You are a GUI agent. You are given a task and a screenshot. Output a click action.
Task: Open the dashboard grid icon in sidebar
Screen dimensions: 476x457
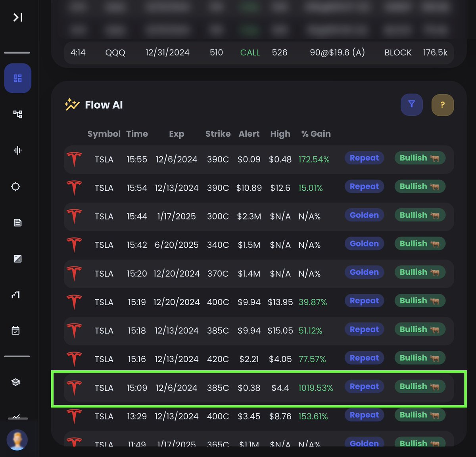point(18,78)
